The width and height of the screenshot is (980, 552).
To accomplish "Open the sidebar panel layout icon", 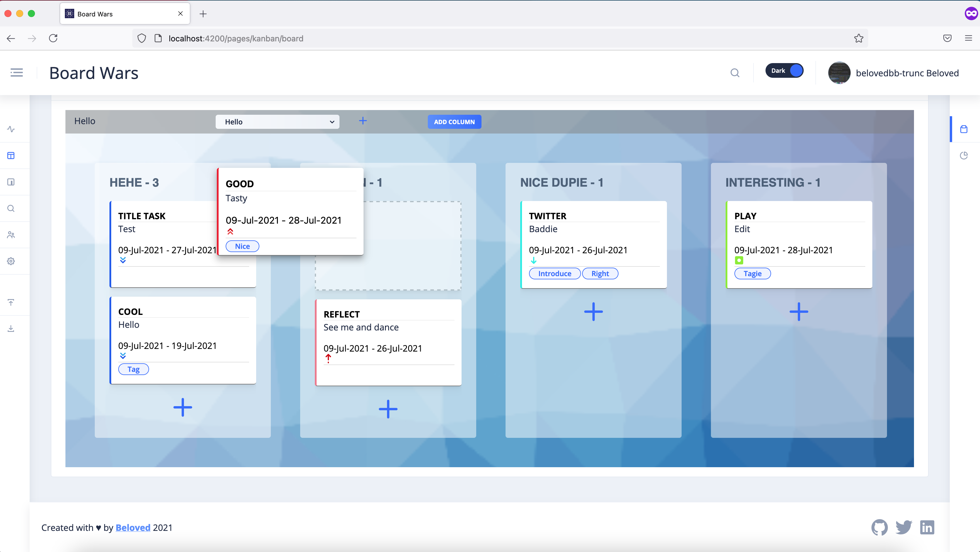I will 11,182.
